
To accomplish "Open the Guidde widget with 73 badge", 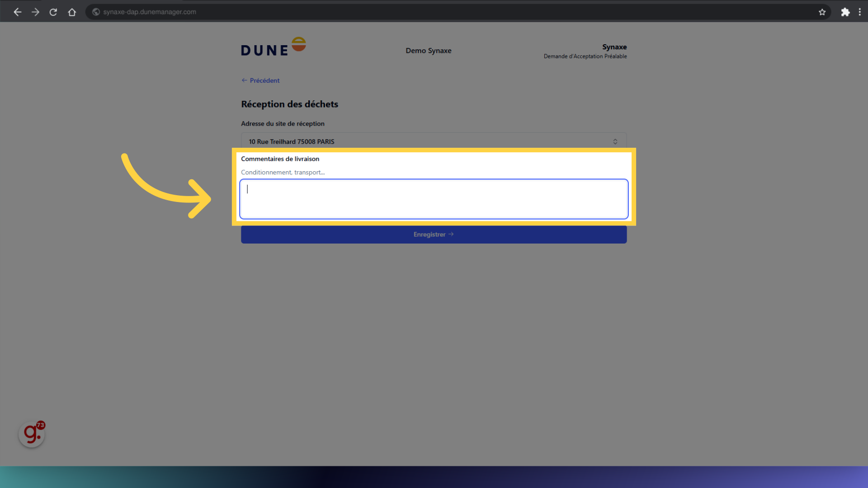I will click(32, 434).
